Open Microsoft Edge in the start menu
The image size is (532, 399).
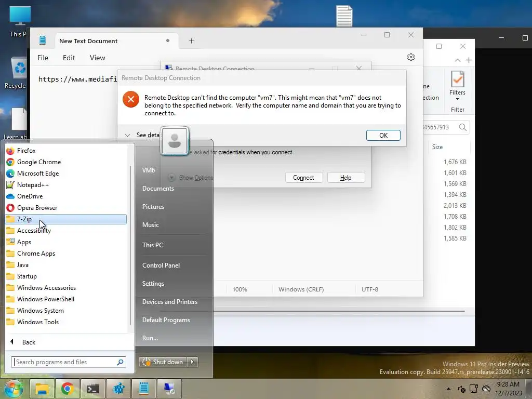[x=66, y=174]
